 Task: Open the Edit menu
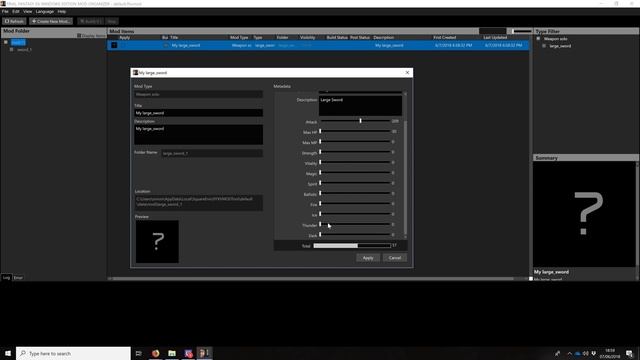(16, 12)
